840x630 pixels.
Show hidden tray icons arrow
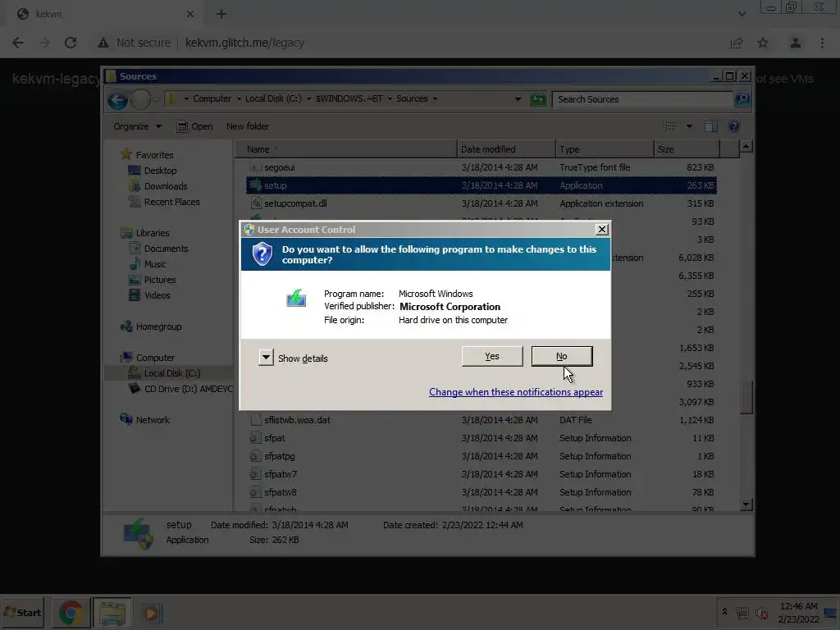tap(725, 612)
